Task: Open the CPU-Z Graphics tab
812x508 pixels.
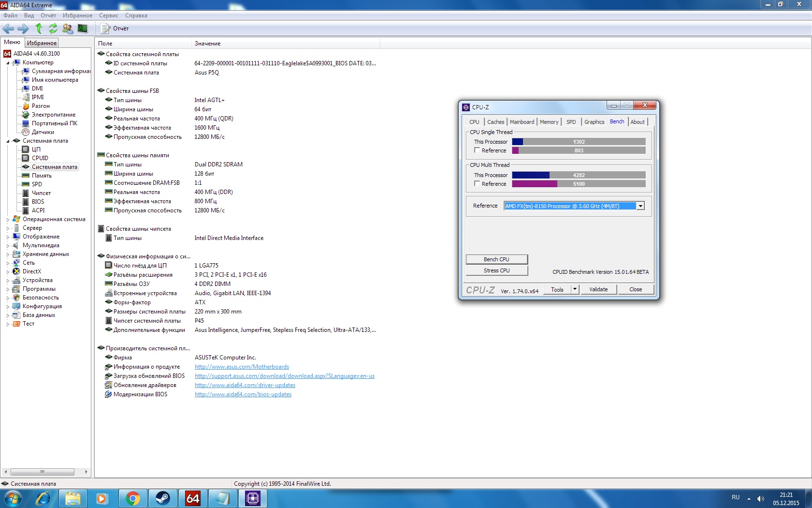Action: pos(594,122)
